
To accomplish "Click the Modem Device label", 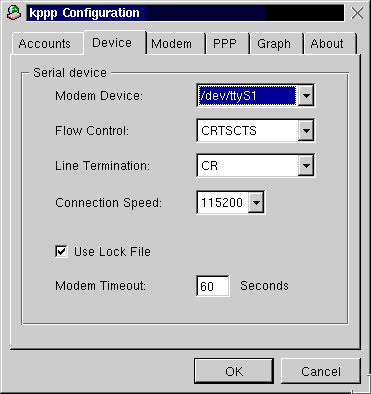I will [99, 96].
